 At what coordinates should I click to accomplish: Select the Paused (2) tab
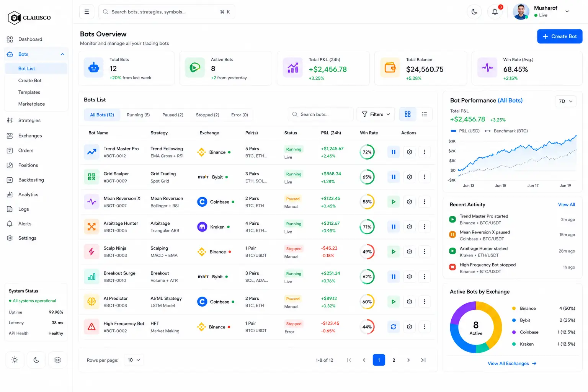173,115
